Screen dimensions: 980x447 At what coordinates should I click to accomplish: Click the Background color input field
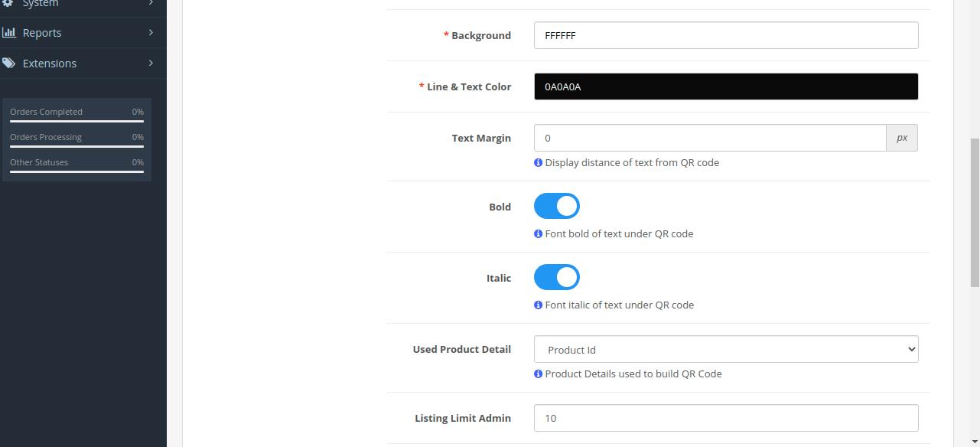click(725, 35)
